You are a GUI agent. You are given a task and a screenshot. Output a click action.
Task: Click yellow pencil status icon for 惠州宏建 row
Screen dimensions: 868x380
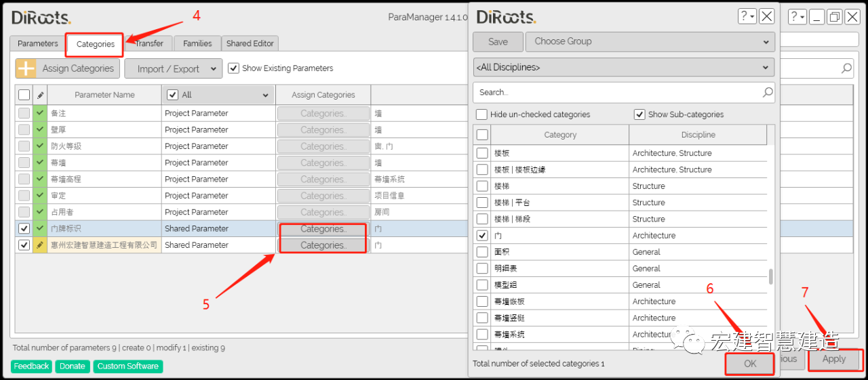point(40,245)
